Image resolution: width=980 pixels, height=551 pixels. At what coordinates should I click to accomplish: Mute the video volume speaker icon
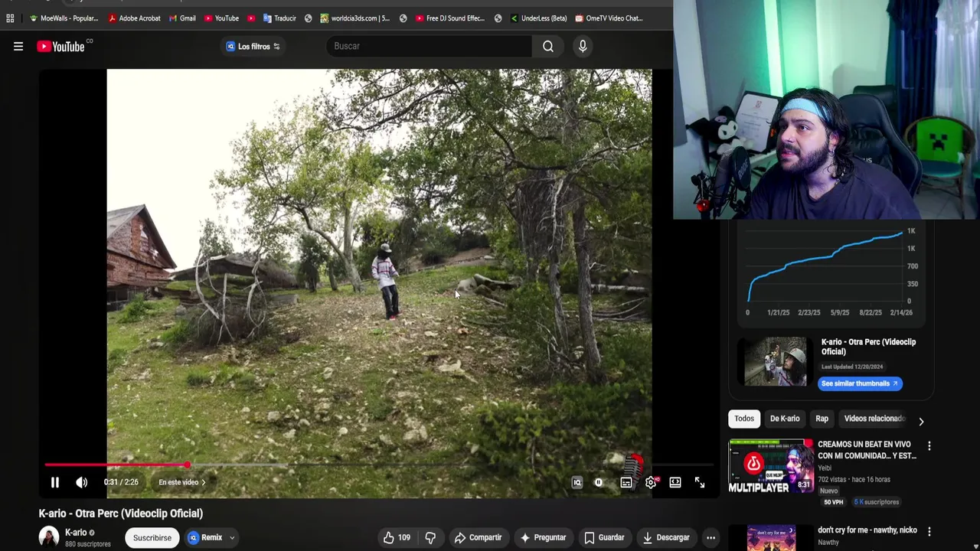point(82,482)
